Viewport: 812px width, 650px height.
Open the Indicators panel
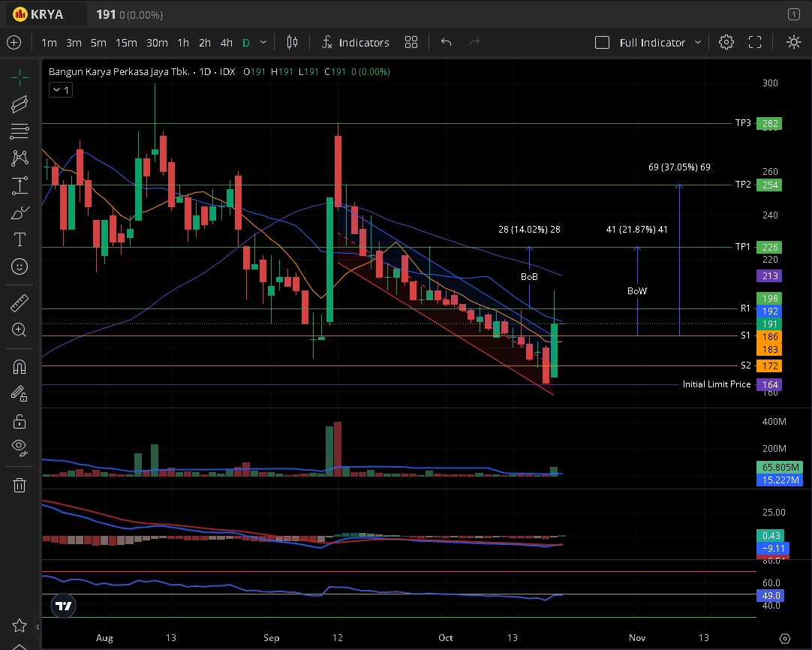(356, 43)
